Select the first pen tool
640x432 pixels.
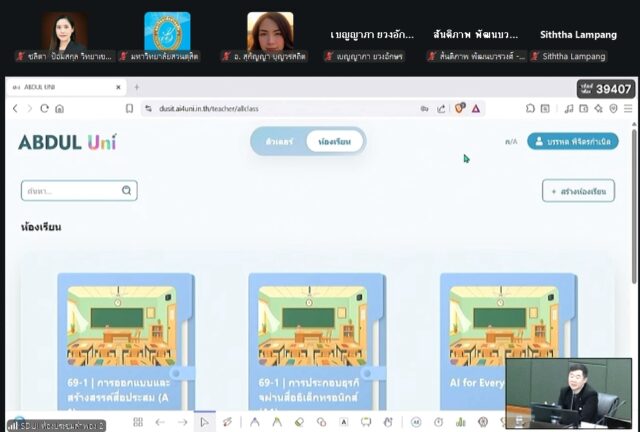[x=255, y=422]
